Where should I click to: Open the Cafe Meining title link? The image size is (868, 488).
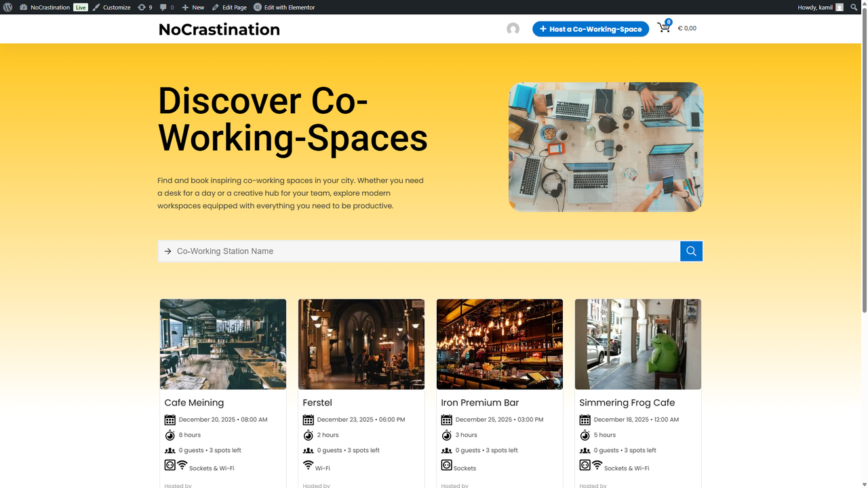[x=194, y=403]
